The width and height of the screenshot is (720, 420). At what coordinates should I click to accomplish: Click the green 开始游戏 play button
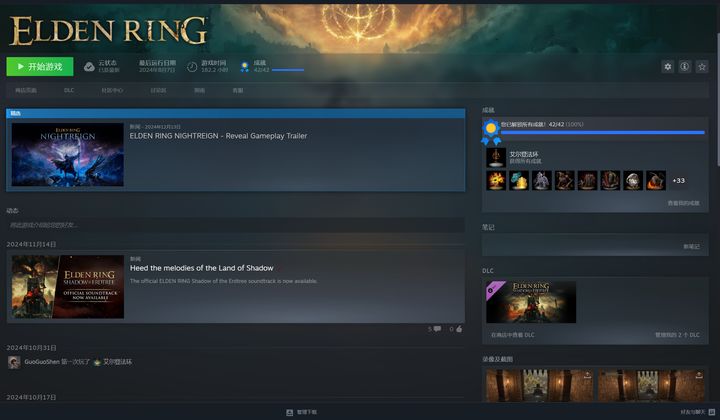click(40, 67)
